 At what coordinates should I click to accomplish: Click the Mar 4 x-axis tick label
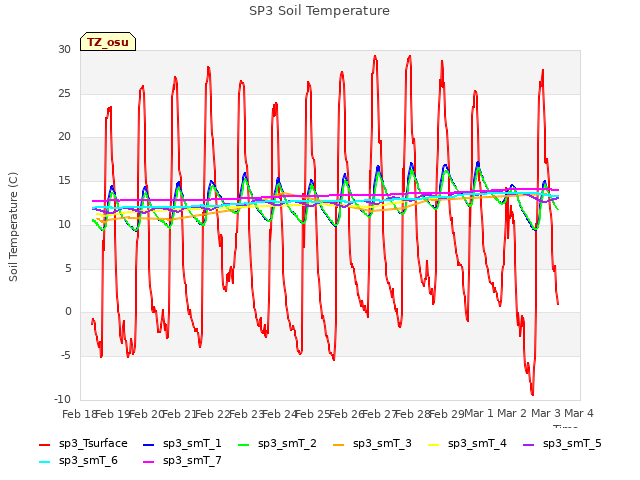pyautogui.click(x=579, y=413)
